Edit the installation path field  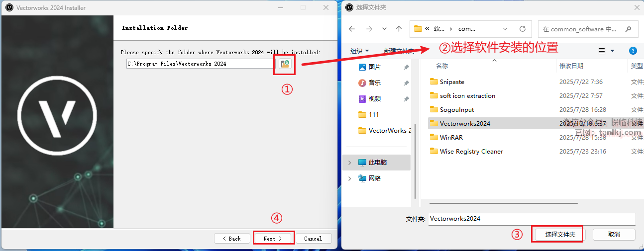[x=200, y=64]
